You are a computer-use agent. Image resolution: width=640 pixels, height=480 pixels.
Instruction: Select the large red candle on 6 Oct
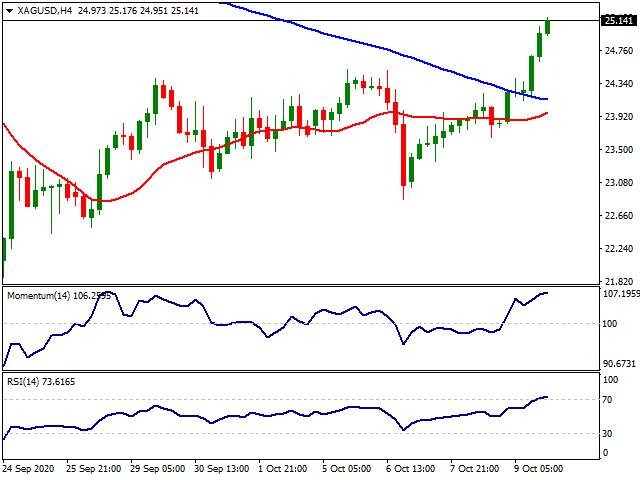pos(404,155)
